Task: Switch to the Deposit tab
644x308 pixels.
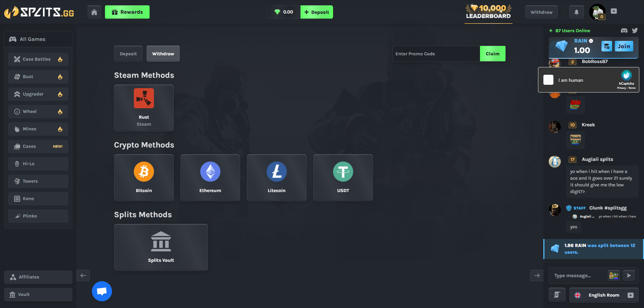Action: (128, 54)
